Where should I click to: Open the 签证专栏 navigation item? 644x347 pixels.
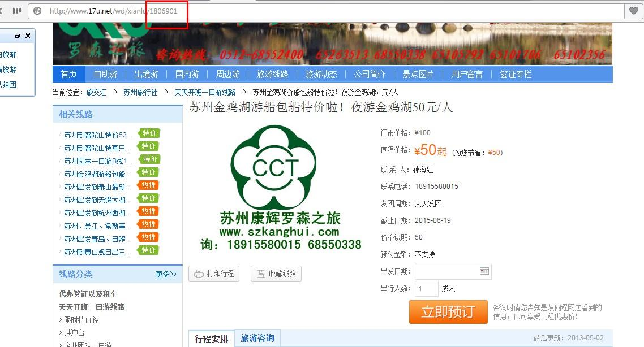(516, 74)
